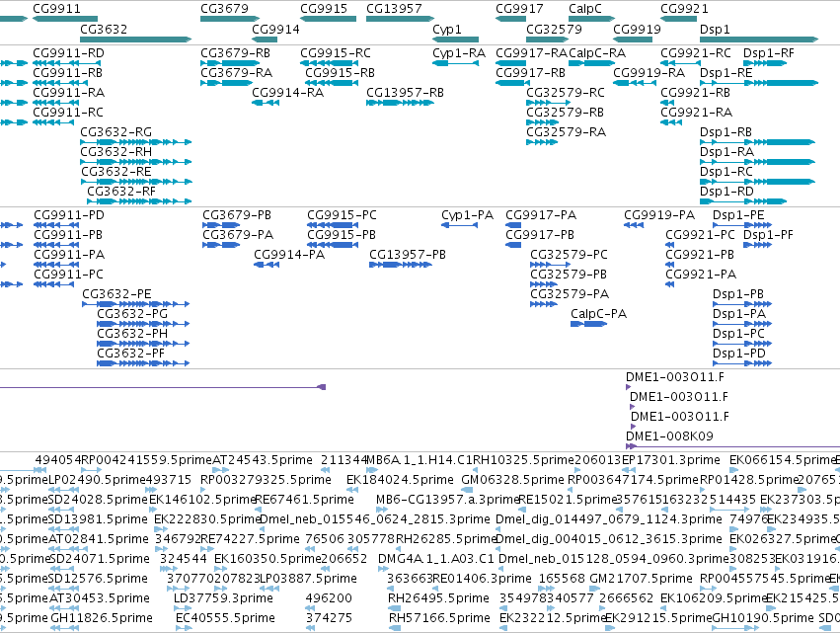Image resolution: width=840 pixels, height=633 pixels.
Task: Click the Dsp1 gene label
Action: click(715, 29)
